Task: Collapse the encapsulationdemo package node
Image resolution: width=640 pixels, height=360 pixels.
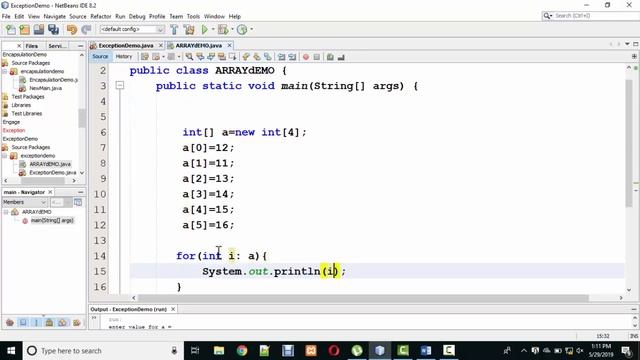Action: click(5, 71)
